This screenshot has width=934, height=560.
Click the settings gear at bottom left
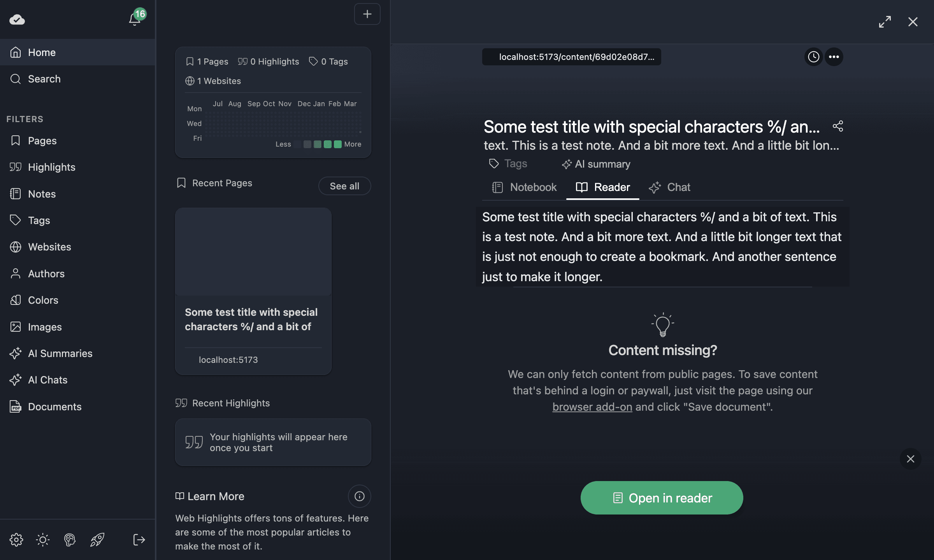tap(16, 540)
